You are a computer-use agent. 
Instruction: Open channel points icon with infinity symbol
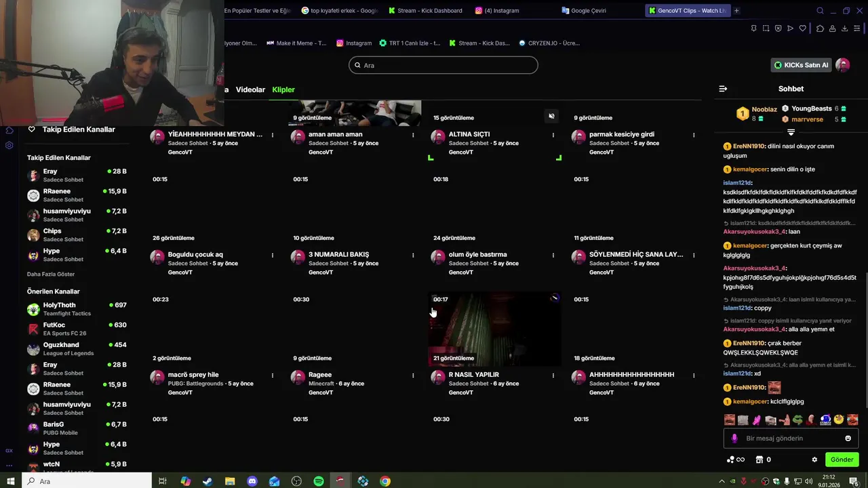[736, 460]
